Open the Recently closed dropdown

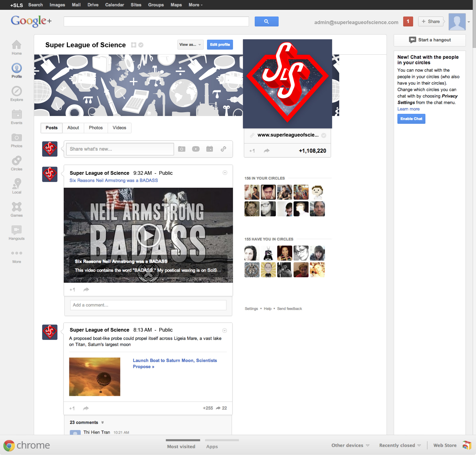pos(400,445)
